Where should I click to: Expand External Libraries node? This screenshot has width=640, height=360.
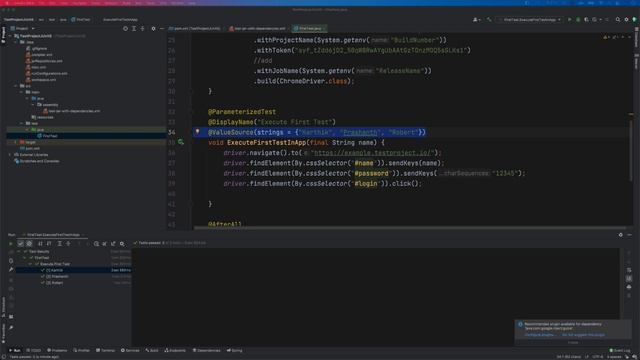10,155
